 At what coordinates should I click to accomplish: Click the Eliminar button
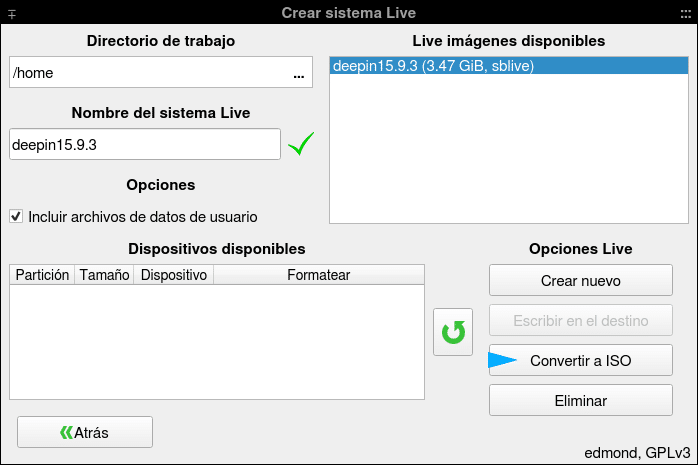click(x=580, y=400)
